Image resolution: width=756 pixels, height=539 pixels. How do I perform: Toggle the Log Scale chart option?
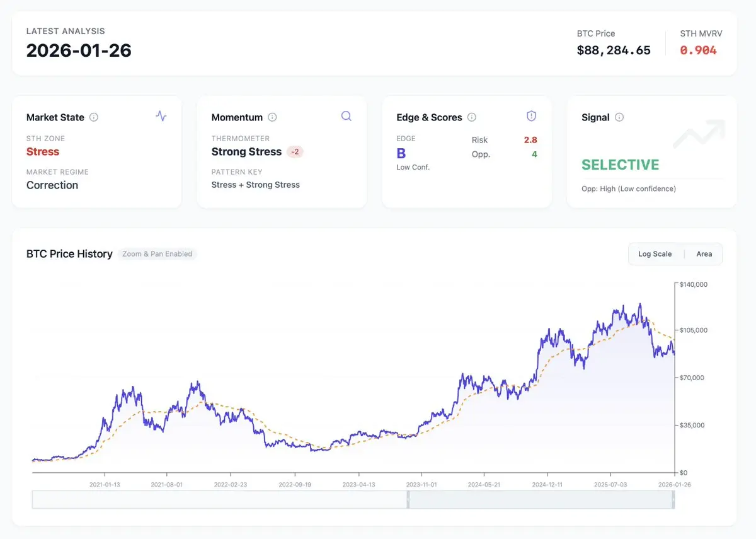click(655, 254)
